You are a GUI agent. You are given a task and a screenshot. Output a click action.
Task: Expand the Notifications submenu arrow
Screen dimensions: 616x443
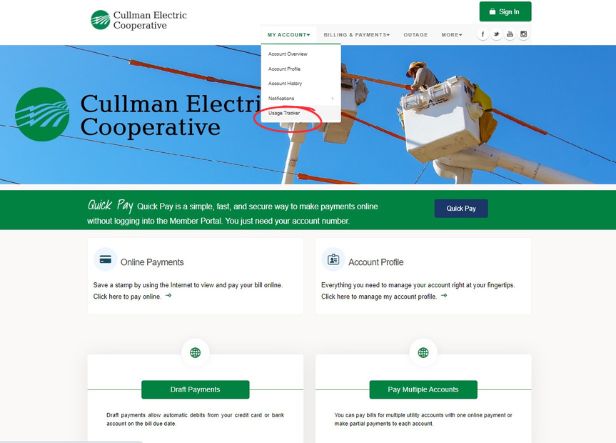333,98
